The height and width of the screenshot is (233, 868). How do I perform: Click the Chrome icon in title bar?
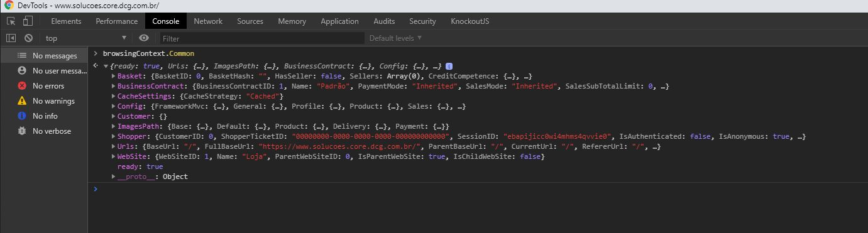8,5
